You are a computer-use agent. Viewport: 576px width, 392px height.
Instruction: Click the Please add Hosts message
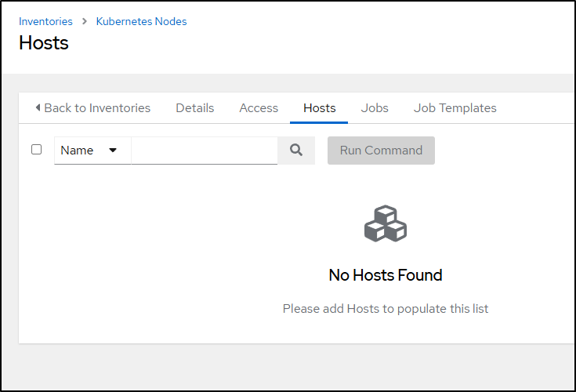click(386, 309)
